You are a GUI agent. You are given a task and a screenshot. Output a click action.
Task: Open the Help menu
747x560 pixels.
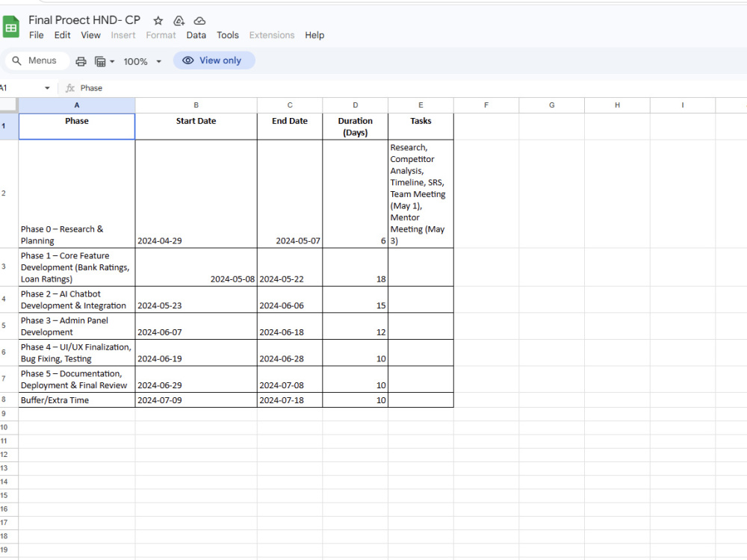coord(314,35)
